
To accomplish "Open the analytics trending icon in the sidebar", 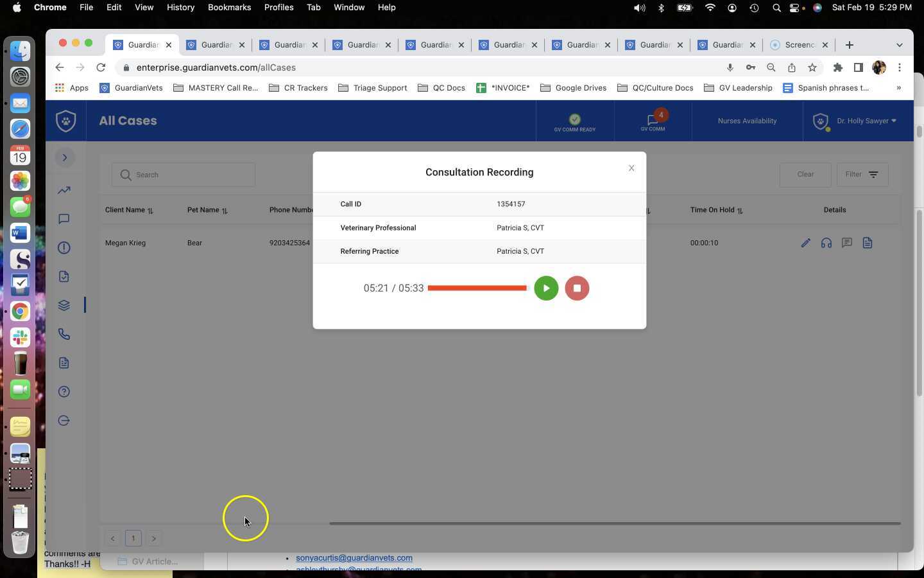I will (64, 190).
